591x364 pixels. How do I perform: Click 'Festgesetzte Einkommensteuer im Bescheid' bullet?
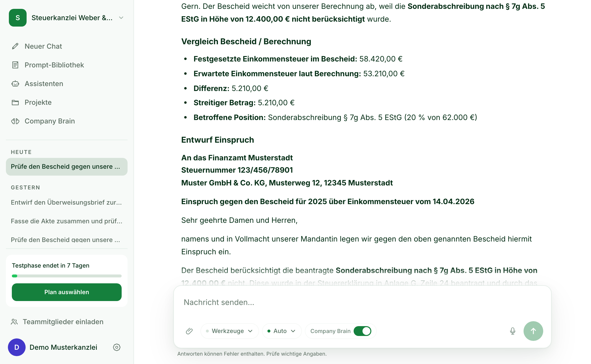coord(298,59)
